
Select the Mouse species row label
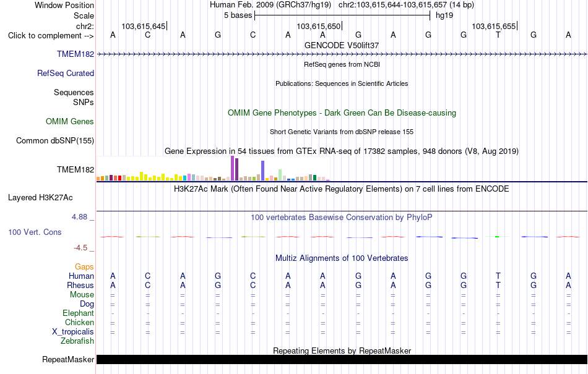coord(82,295)
